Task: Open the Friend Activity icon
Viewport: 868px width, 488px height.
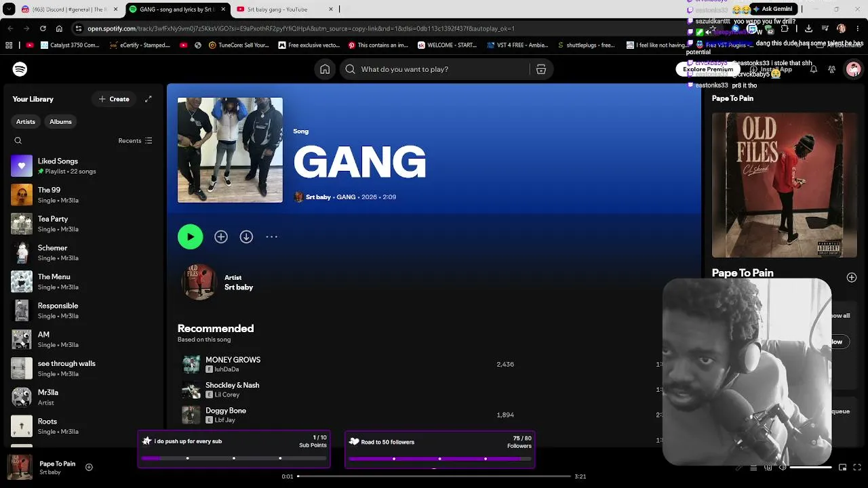Action: [832, 69]
